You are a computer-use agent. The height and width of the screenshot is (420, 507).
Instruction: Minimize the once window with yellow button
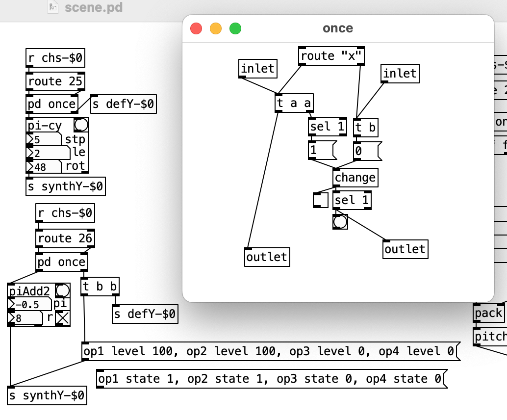pos(216,28)
